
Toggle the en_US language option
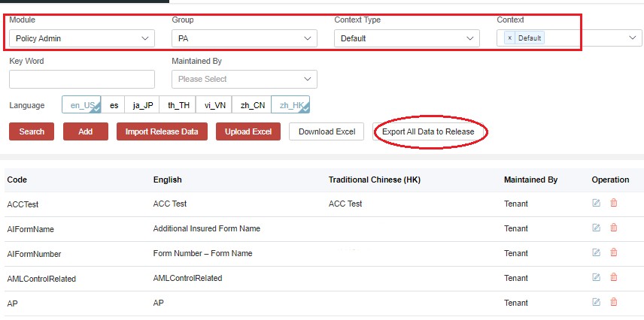point(81,105)
